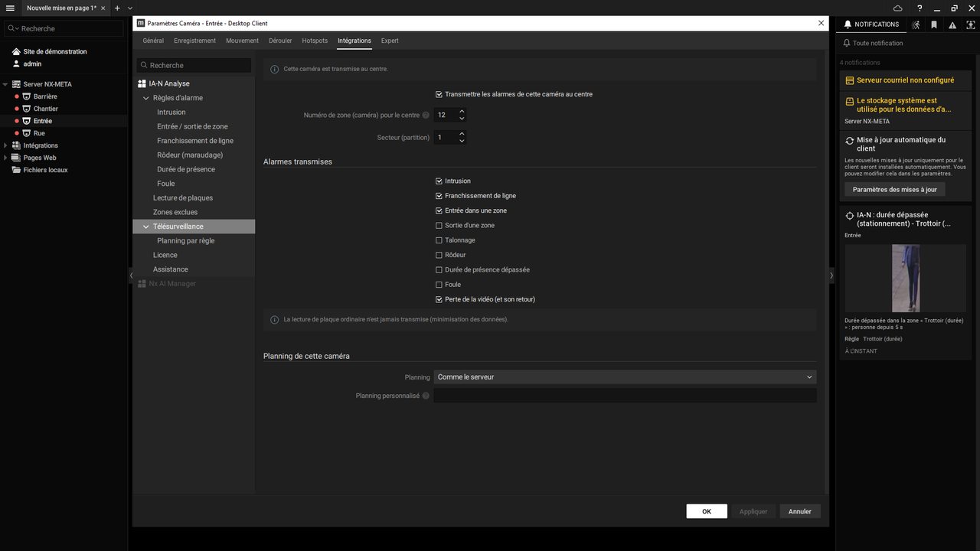Open the layout tabs list chevron
Viewport: 980px width, 551px height.
pos(130,8)
